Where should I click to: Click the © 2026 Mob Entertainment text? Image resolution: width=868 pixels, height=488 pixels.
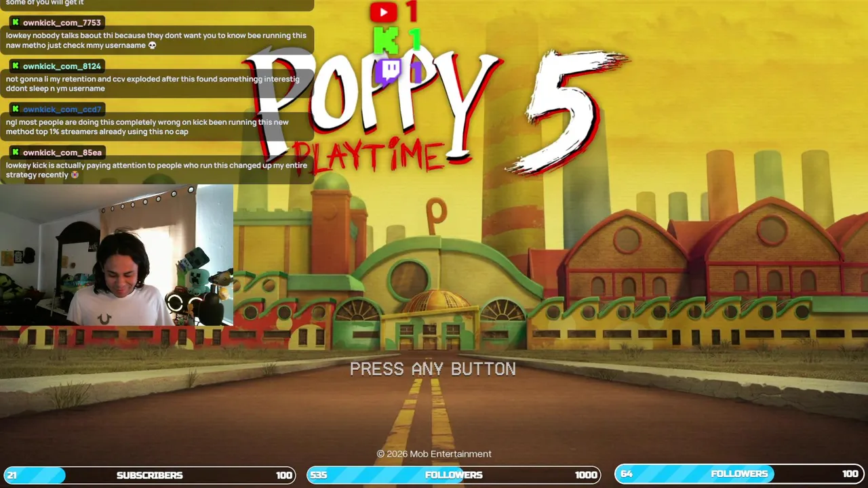434,453
